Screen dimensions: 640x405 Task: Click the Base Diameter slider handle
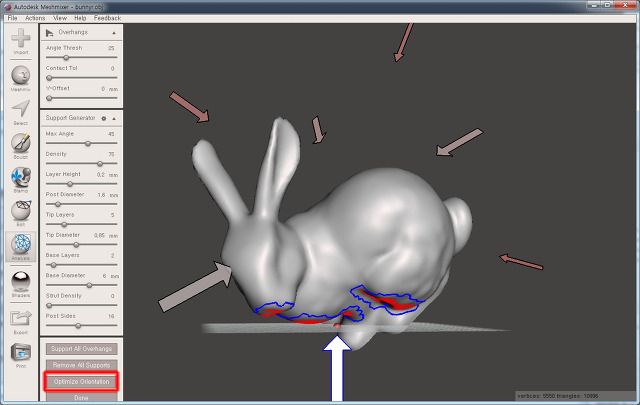tap(89, 285)
